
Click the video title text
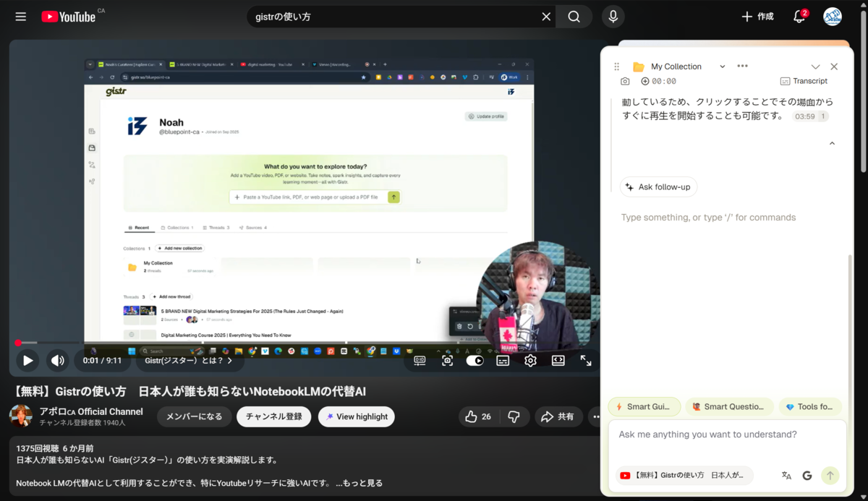[190, 391]
